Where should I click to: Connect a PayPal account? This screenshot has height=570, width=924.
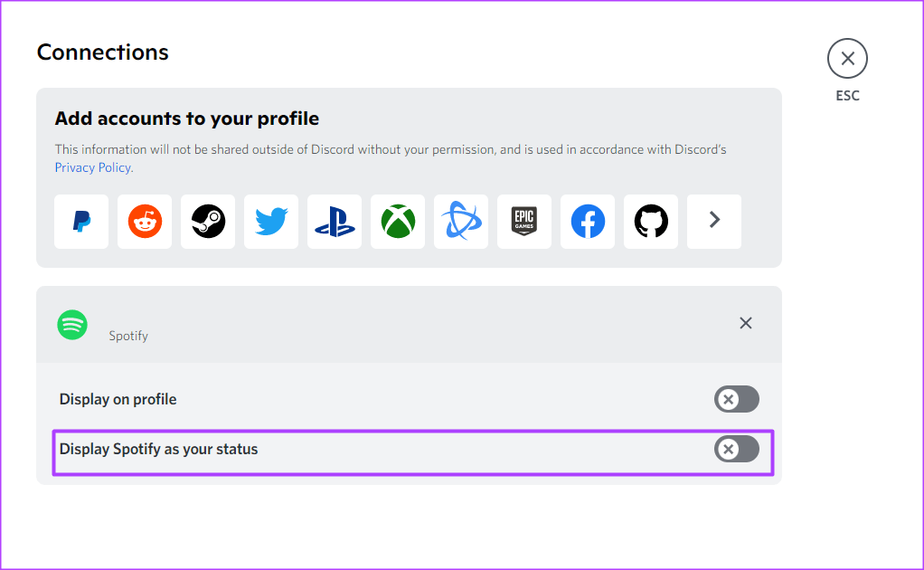[x=81, y=222]
